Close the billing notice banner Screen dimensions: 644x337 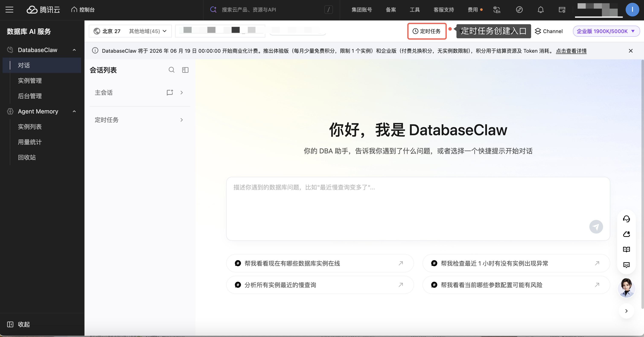click(631, 51)
